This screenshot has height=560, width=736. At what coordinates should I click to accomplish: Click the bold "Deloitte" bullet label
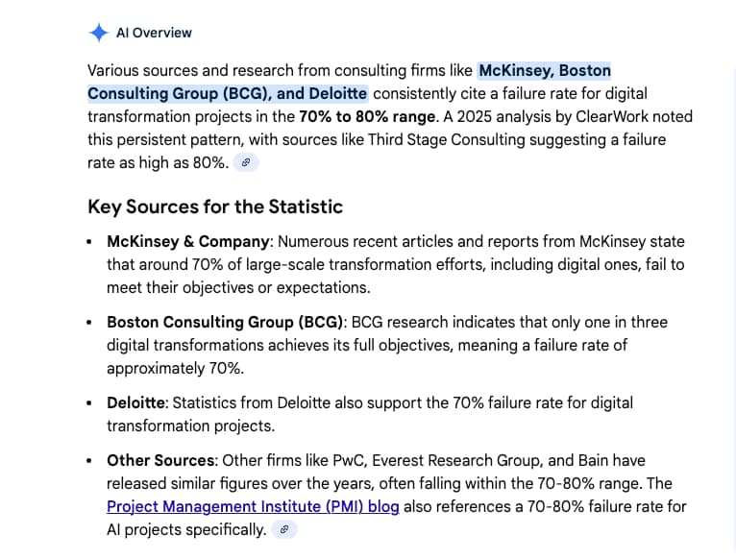(x=138, y=402)
